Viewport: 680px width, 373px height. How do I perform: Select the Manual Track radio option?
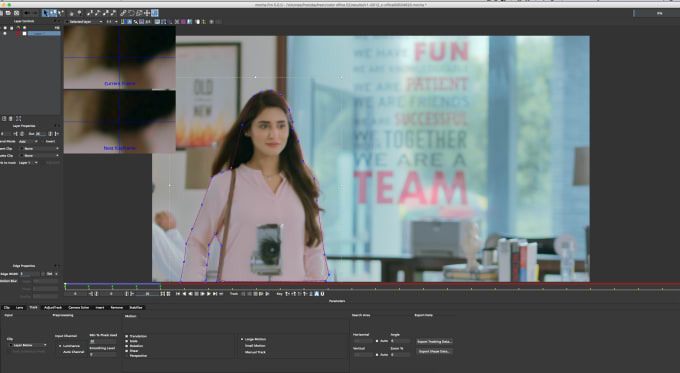click(x=242, y=352)
